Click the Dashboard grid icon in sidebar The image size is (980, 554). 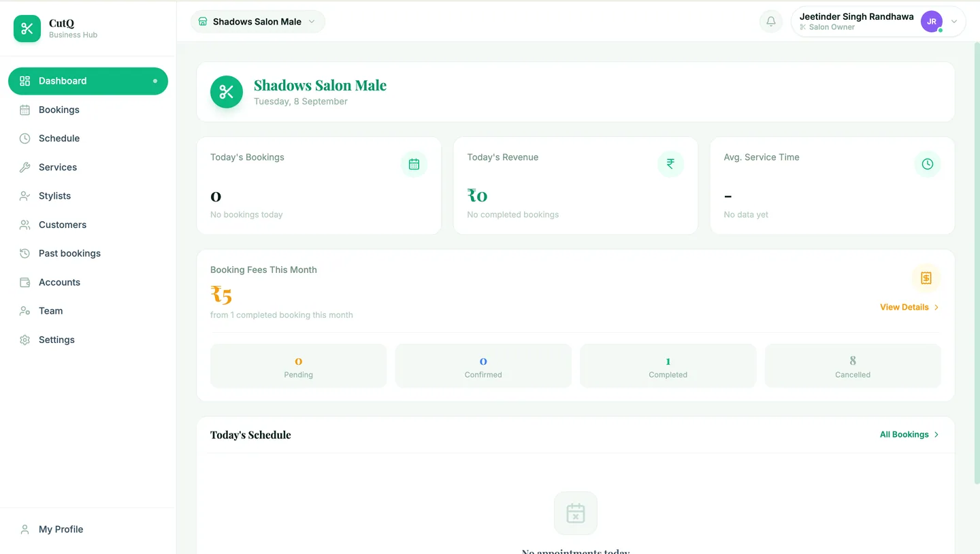pos(25,81)
